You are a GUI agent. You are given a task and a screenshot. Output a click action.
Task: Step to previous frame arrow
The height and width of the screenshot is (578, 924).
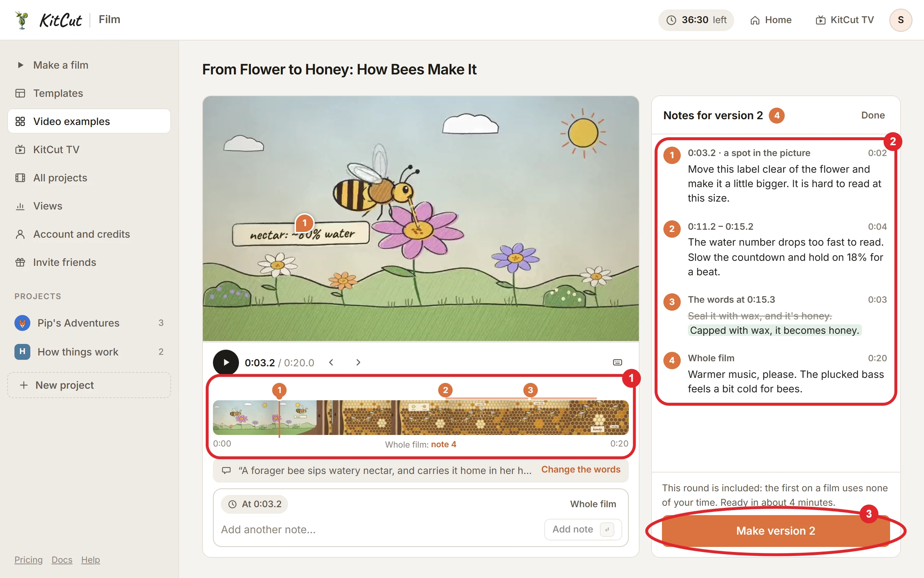(x=331, y=362)
